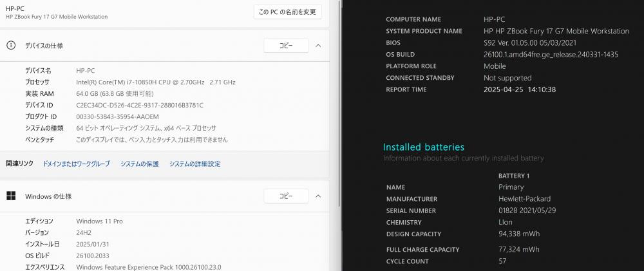Click battery name value Primary
644x271 pixels.
(511, 187)
